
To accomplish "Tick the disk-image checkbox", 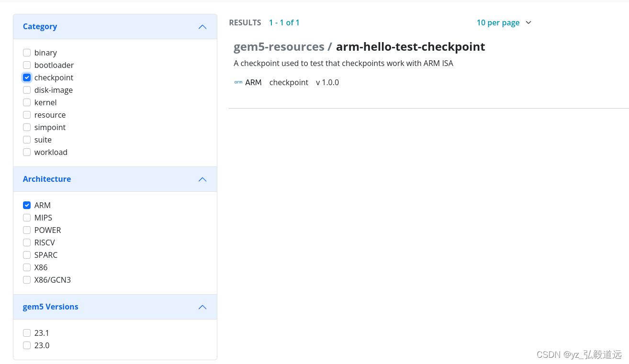I will pyautogui.click(x=27, y=90).
